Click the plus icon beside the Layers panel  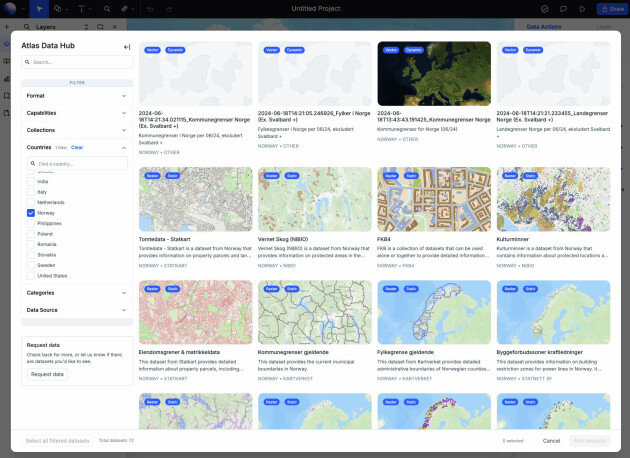[6, 27]
